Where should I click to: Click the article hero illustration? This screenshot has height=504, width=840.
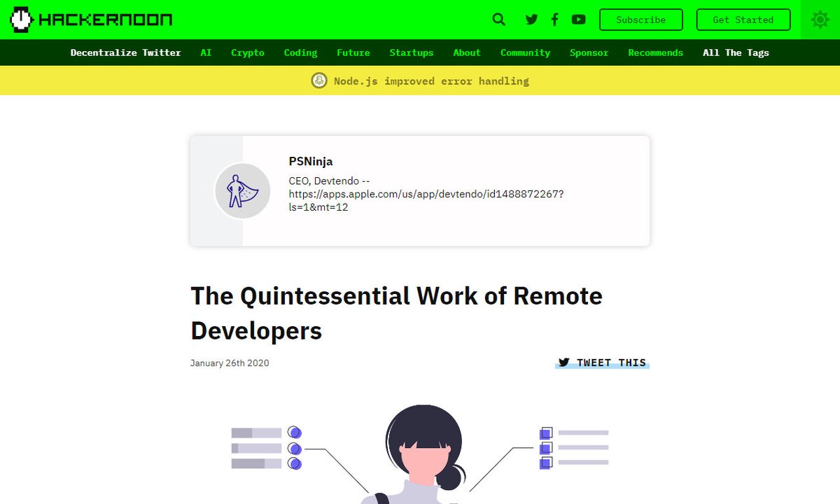click(x=420, y=454)
